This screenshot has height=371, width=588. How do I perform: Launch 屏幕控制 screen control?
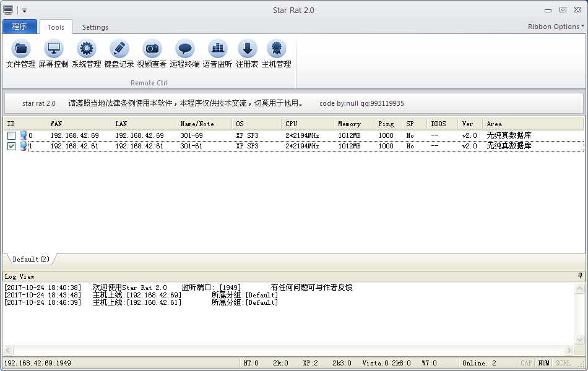tap(54, 54)
